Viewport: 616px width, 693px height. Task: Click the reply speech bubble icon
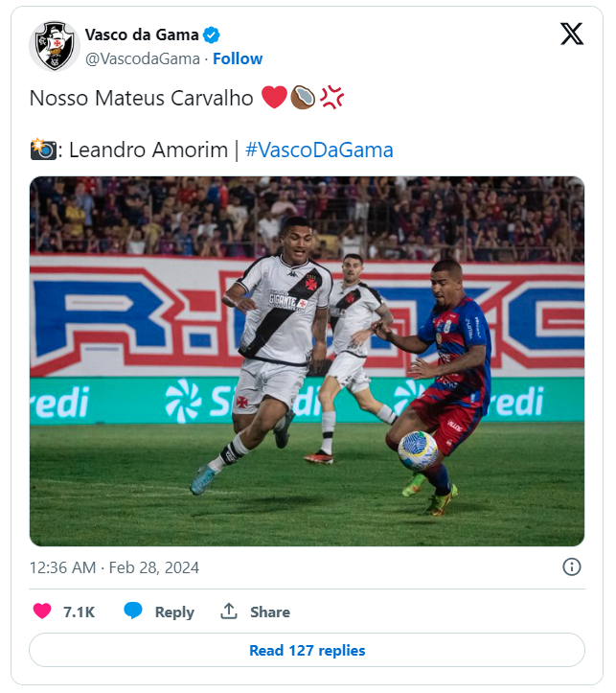133,612
